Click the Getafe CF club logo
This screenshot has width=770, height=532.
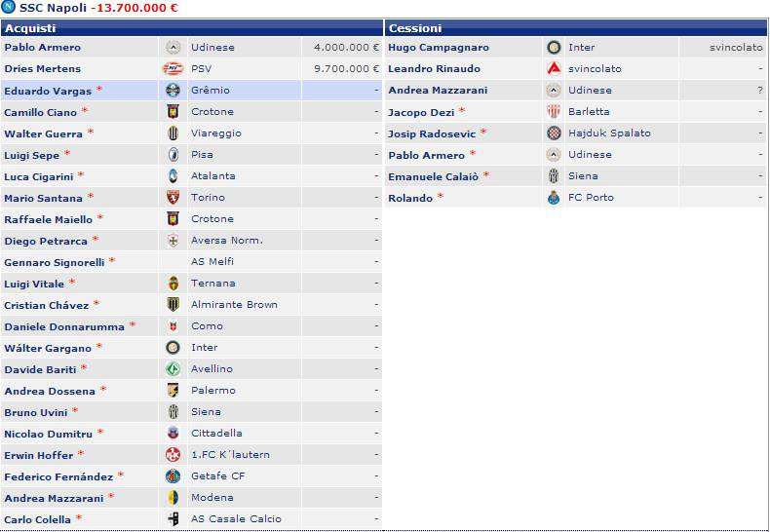[173, 476]
